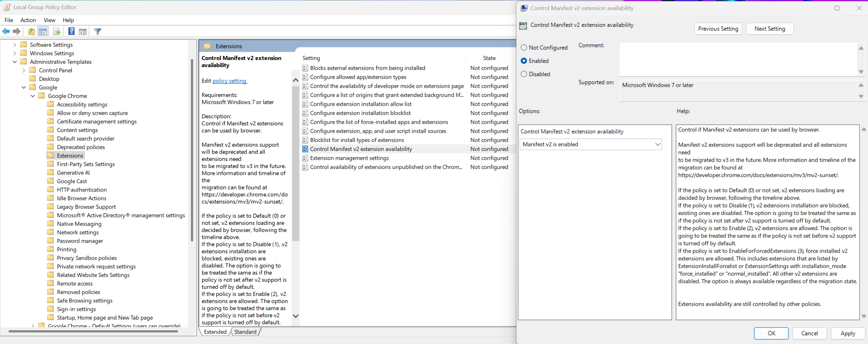
Task: Click the Next Setting button
Action: coord(770,29)
